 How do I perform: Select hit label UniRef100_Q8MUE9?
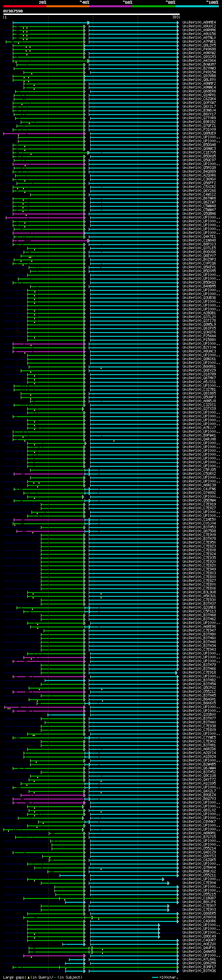pos(199,133)
